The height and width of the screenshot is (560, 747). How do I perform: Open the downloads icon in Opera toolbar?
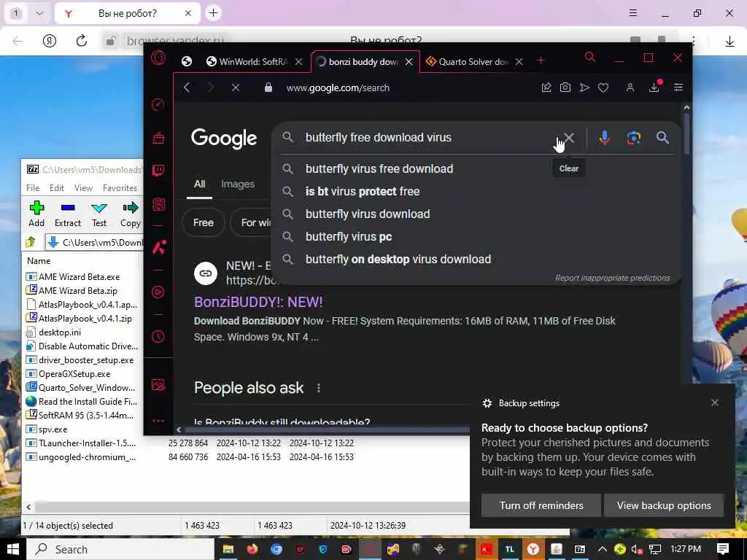click(654, 87)
